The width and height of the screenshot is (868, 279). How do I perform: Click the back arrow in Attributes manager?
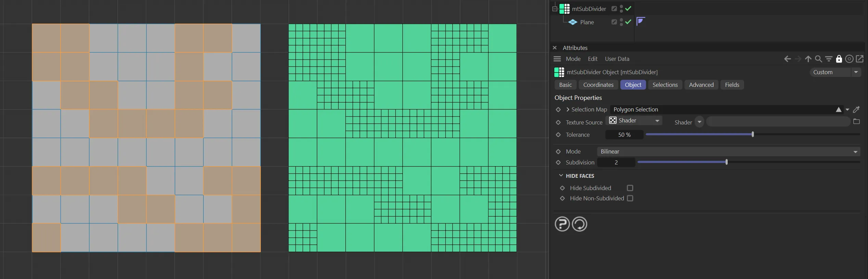pyautogui.click(x=787, y=59)
